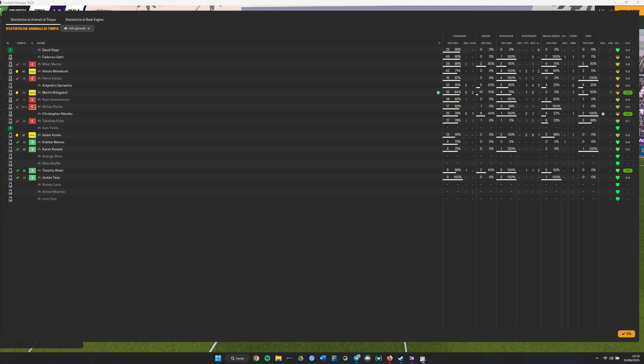Image resolution: width=644 pixels, height=364 pixels.
Task: Open player Antoni Milambo
Action: [54, 192]
